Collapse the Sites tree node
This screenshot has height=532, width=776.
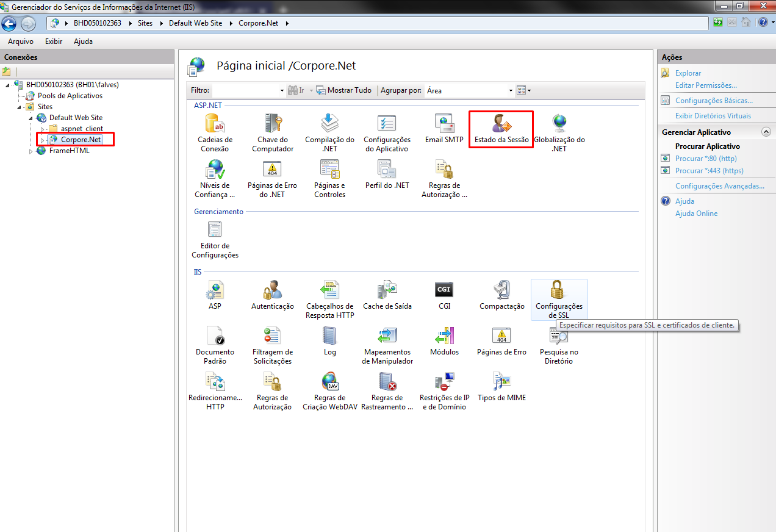point(20,107)
